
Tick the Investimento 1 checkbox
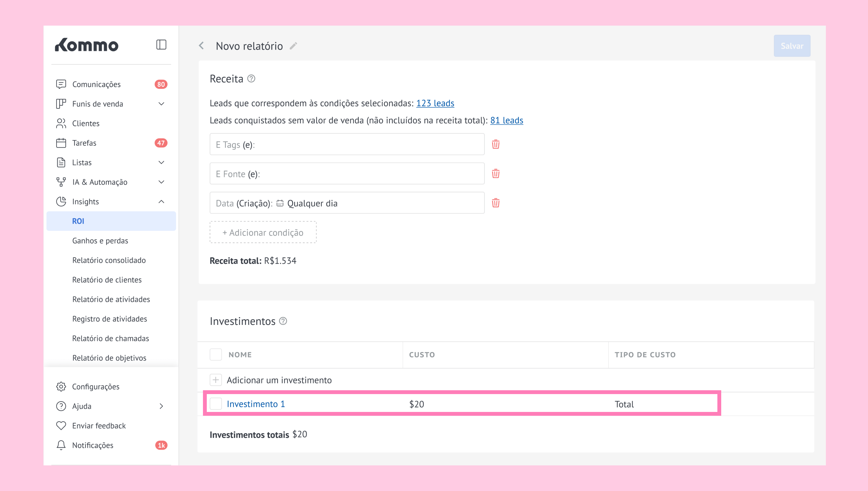(216, 404)
